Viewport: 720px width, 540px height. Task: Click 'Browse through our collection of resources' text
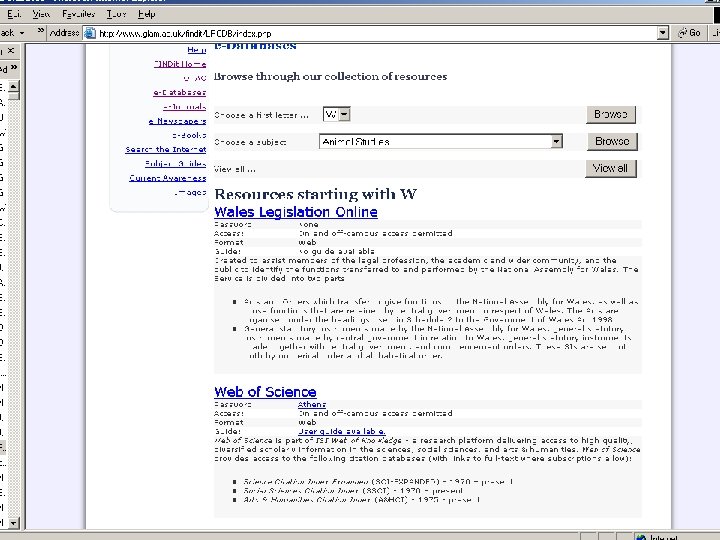pos(330,77)
